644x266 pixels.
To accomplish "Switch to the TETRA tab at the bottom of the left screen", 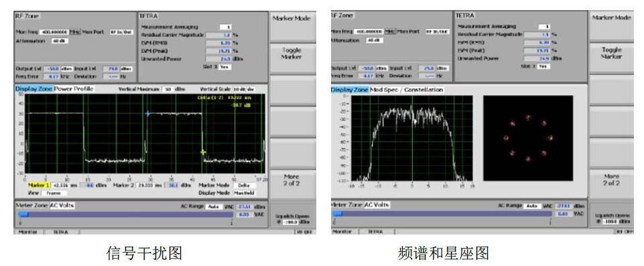I will click(61, 232).
